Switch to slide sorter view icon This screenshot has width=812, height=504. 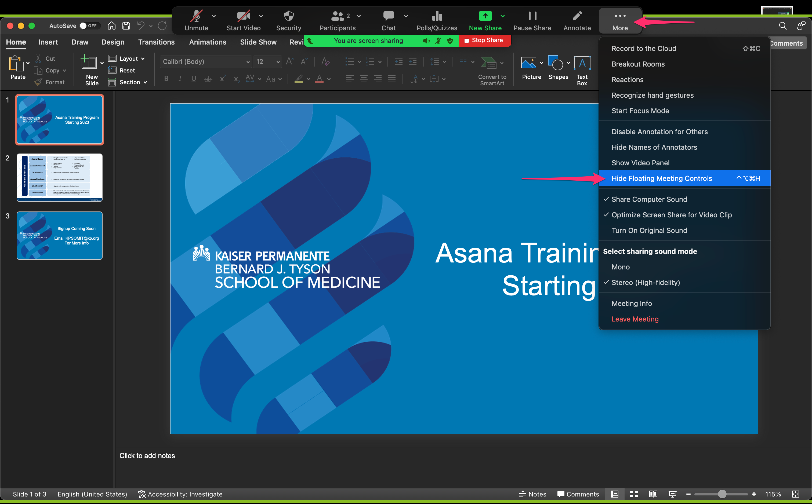tap(634, 494)
